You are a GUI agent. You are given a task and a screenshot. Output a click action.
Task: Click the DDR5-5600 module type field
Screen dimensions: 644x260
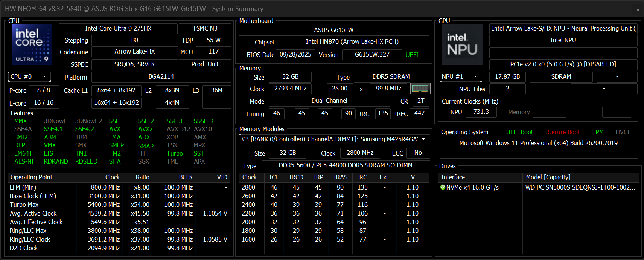click(x=346, y=165)
